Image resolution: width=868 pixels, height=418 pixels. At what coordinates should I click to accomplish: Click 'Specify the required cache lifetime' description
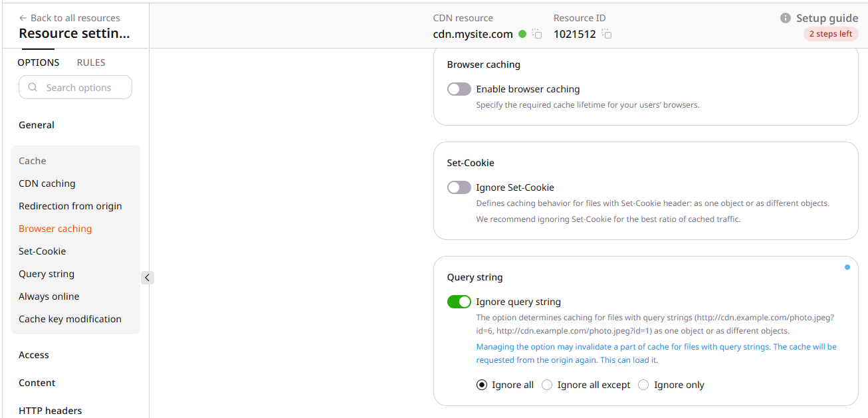[588, 105]
